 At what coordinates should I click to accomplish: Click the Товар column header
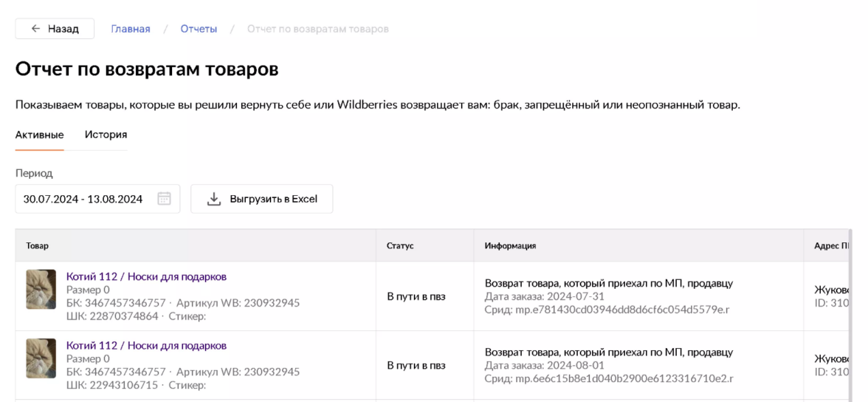pyautogui.click(x=38, y=245)
